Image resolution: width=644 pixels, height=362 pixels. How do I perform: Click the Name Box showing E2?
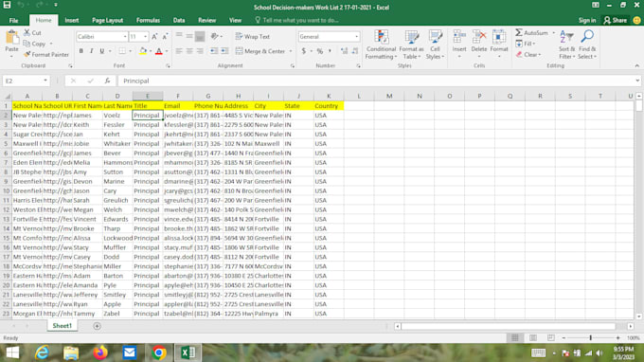click(x=22, y=81)
